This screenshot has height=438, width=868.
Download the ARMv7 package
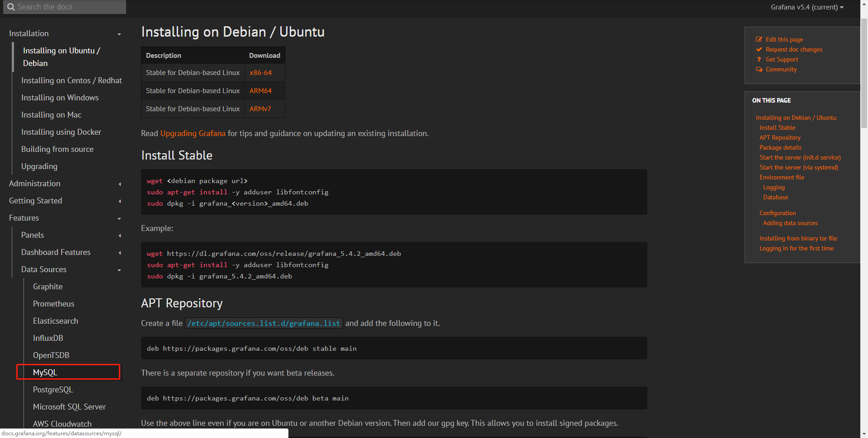point(260,109)
